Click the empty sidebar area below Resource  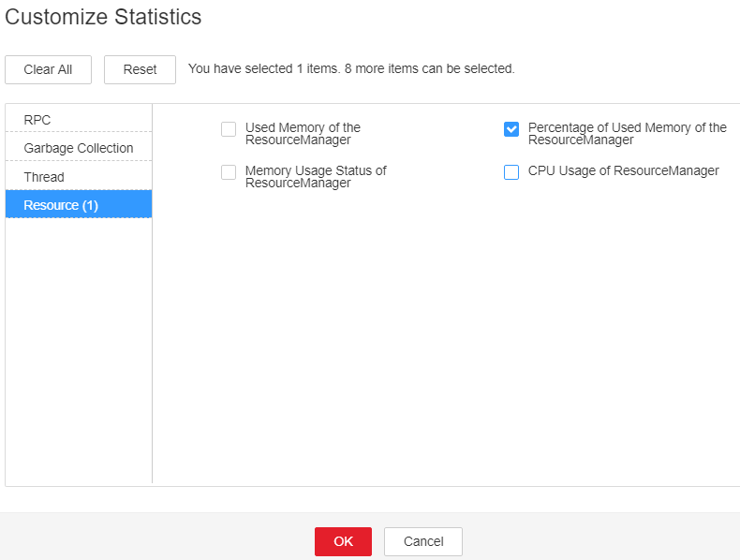(79, 349)
